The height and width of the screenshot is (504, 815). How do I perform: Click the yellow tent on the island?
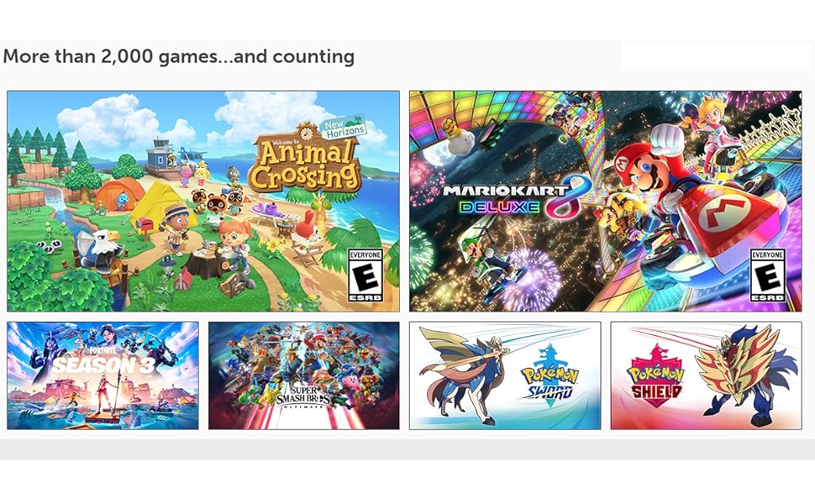160,207
